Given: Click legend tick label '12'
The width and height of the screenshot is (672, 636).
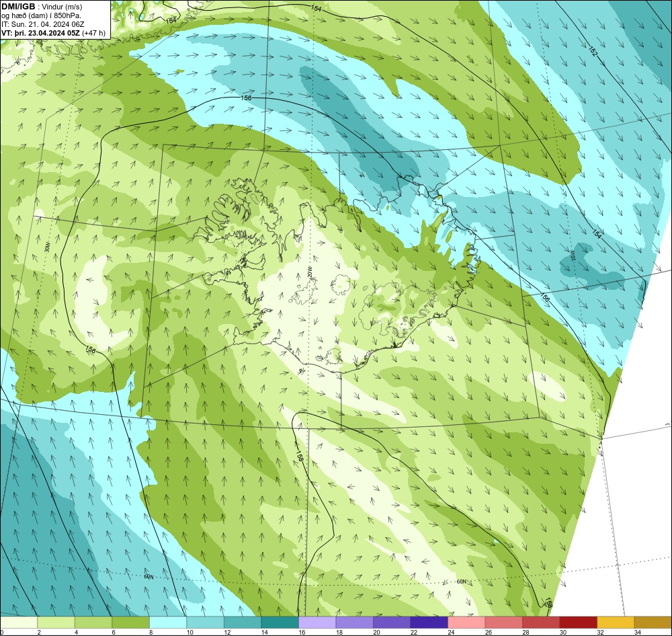Looking at the screenshot, I should coord(227,632).
